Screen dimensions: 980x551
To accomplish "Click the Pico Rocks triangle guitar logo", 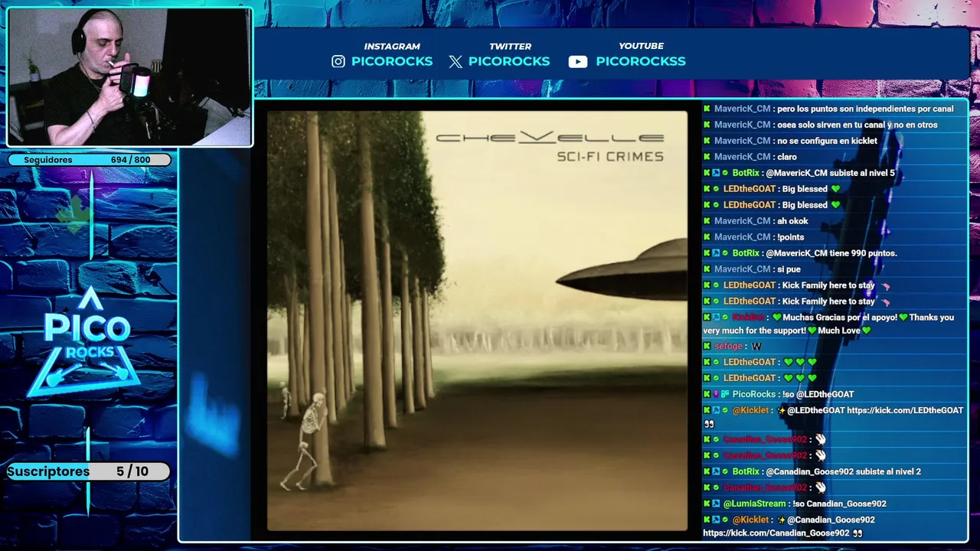I will point(87,343).
